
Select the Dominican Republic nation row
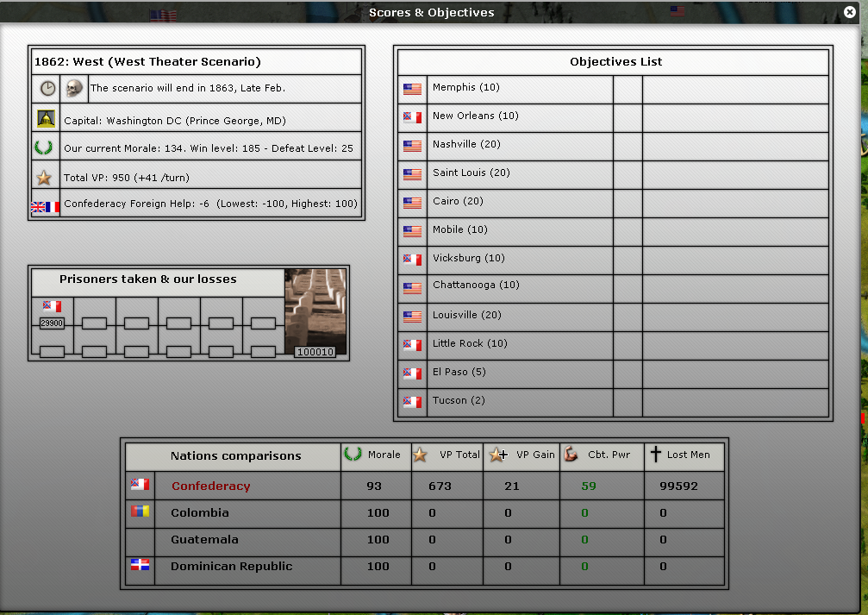click(x=231, y=567)
